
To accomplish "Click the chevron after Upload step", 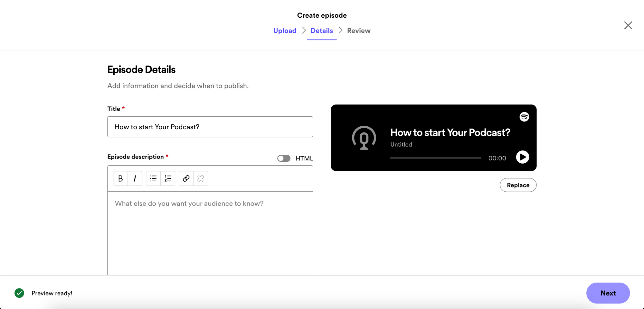I will tap(304, 31).
